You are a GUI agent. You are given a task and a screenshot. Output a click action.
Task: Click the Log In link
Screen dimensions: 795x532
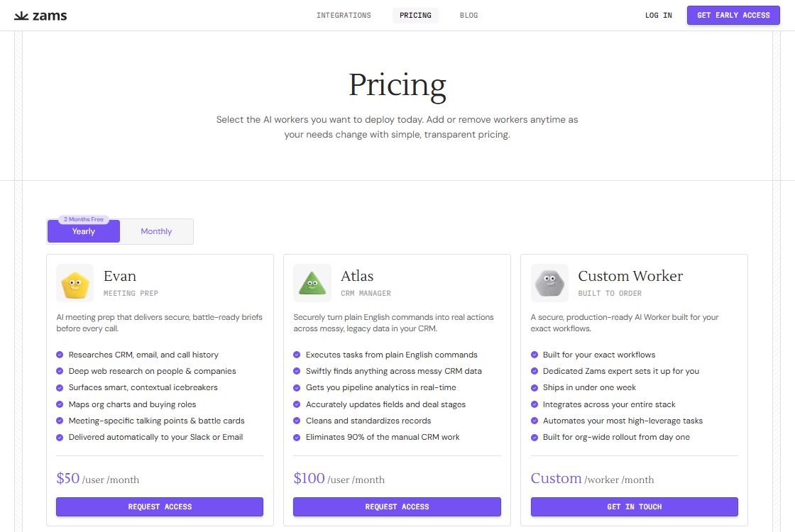[658, 16]
